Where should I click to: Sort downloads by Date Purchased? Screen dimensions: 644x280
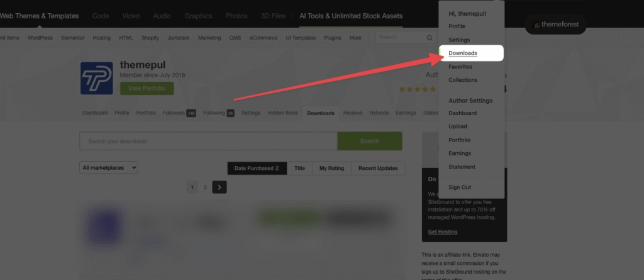tap(257, 168)
